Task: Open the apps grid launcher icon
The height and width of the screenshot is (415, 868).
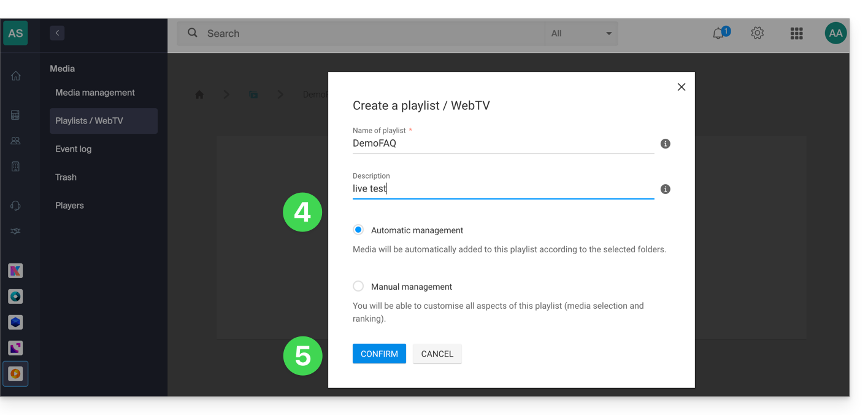Action: pos(796,34)
